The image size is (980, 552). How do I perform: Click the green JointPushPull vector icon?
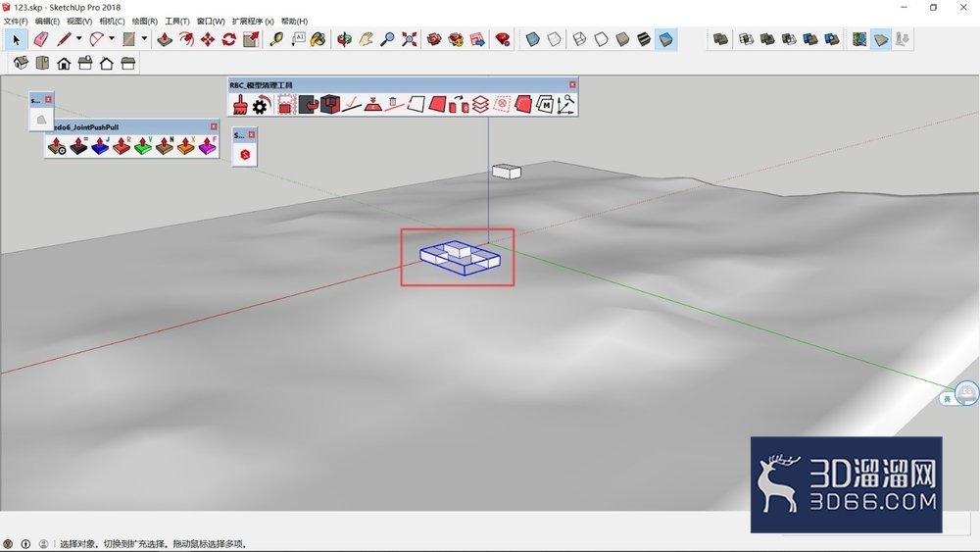[143, 146]
